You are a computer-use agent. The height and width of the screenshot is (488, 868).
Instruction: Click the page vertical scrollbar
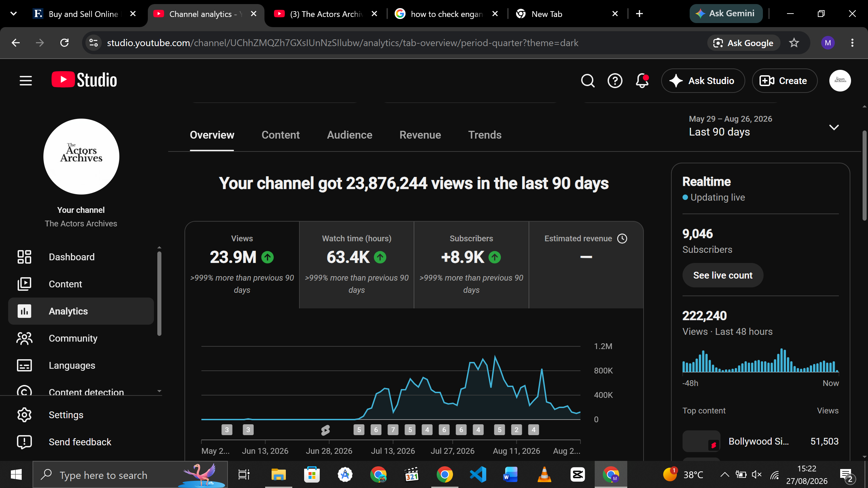click(x=864, y=176)
